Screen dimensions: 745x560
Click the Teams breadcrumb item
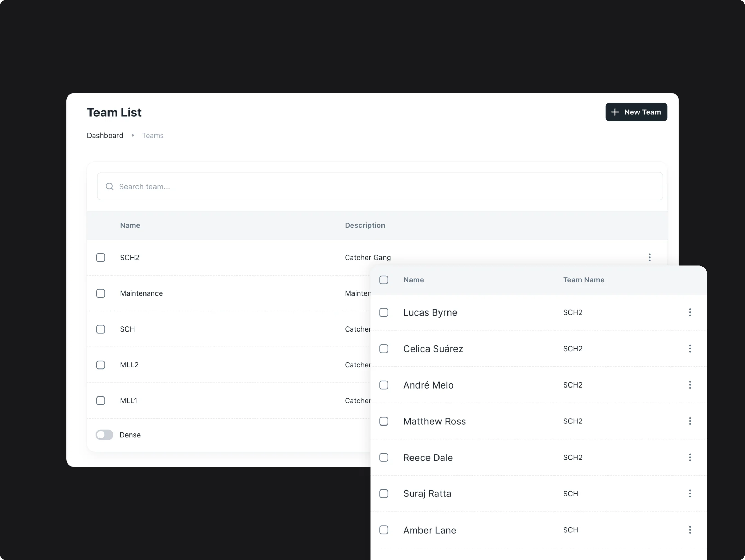pyautogui.click(x=153, y=136)
